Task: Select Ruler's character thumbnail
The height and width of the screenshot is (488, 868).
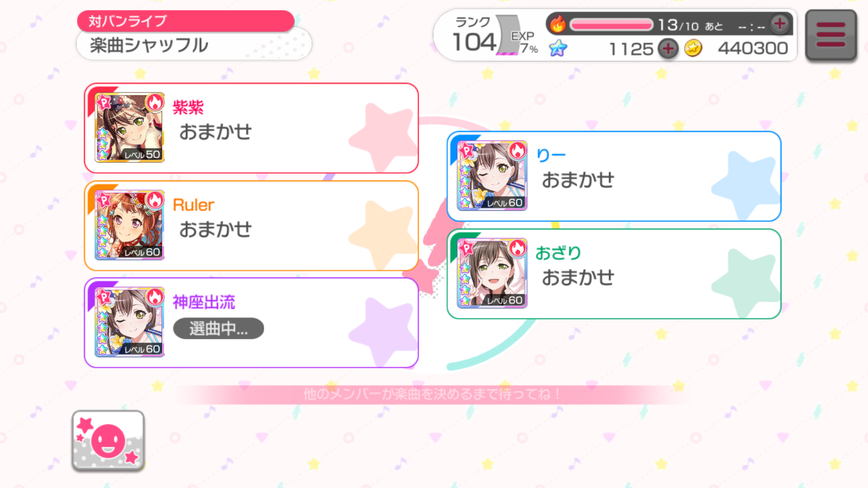Action: point(129,225)
